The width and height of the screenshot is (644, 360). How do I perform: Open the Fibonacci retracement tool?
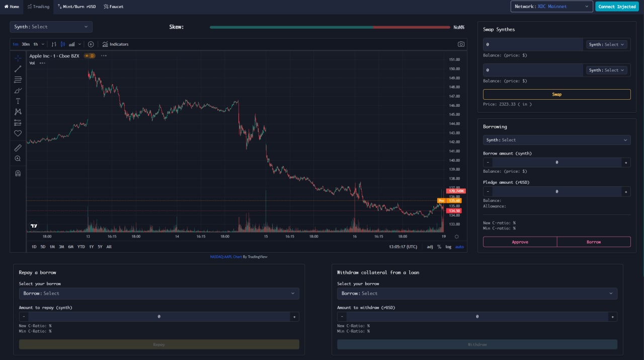18,80
